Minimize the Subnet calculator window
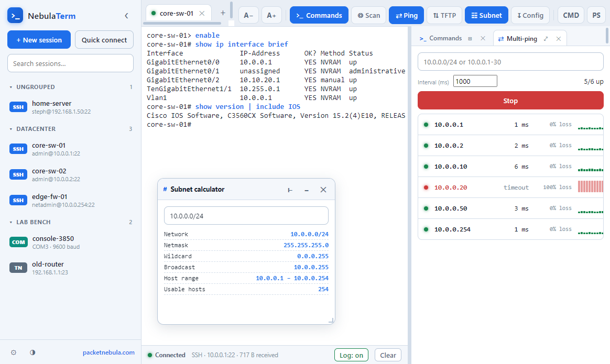Image resolution: width=610 pixels, height=364 pixels. (307, 190)
